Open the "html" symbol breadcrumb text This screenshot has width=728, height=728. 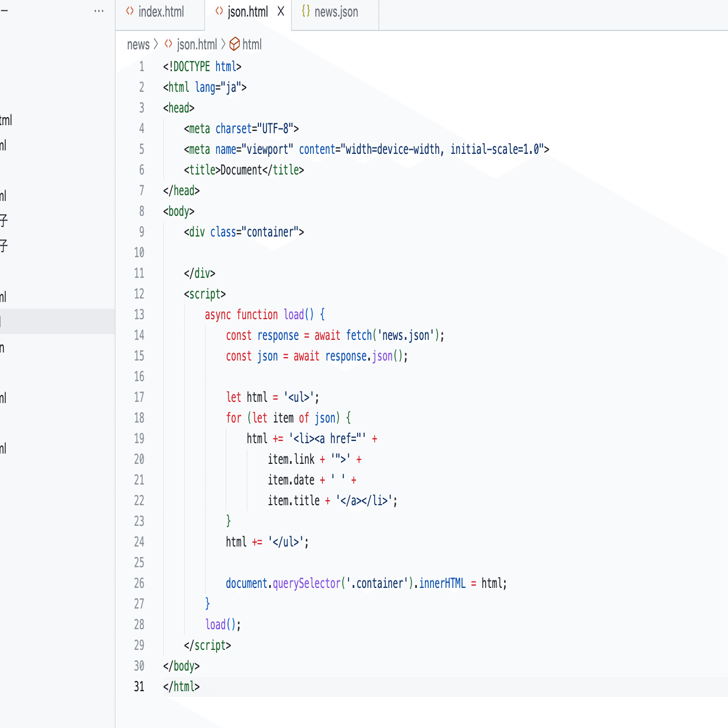tap(252, 45)
